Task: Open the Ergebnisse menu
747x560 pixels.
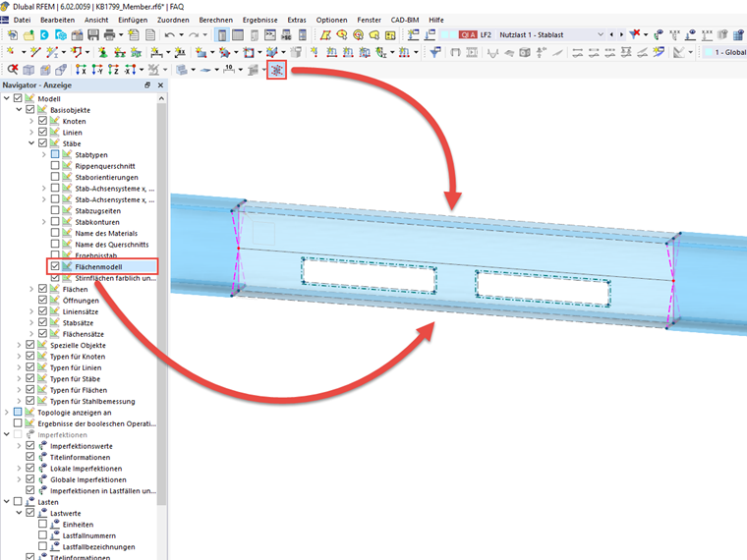Action: (x=260, y=20)
